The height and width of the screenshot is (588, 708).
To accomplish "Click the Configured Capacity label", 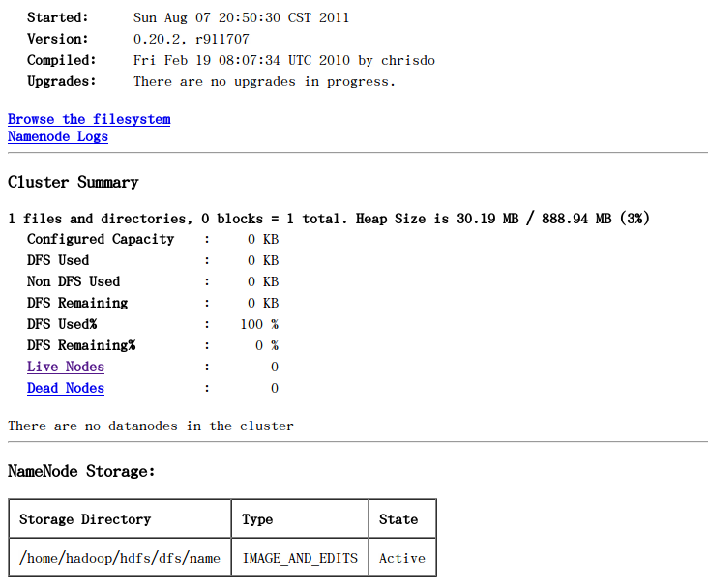I will click(101, 239).
